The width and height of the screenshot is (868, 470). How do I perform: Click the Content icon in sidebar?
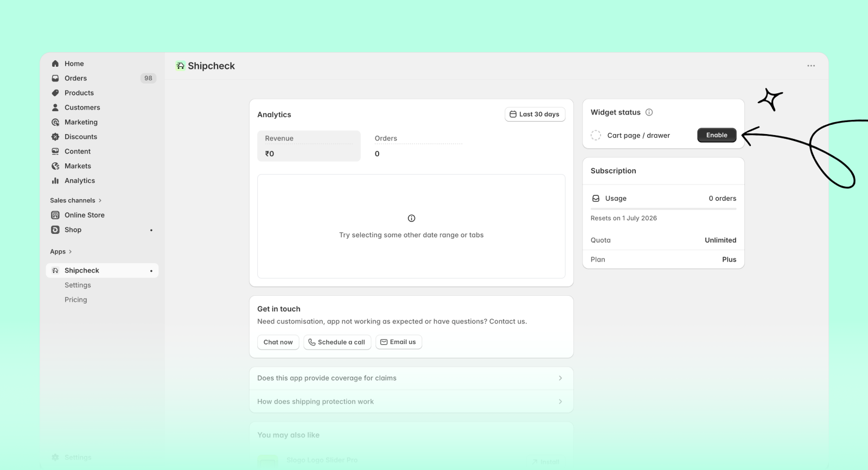coord(55,151)
